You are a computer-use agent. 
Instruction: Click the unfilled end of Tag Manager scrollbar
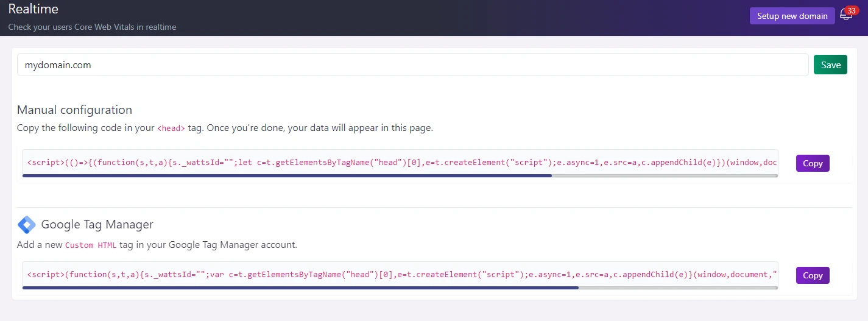click(x=678, y=287)
